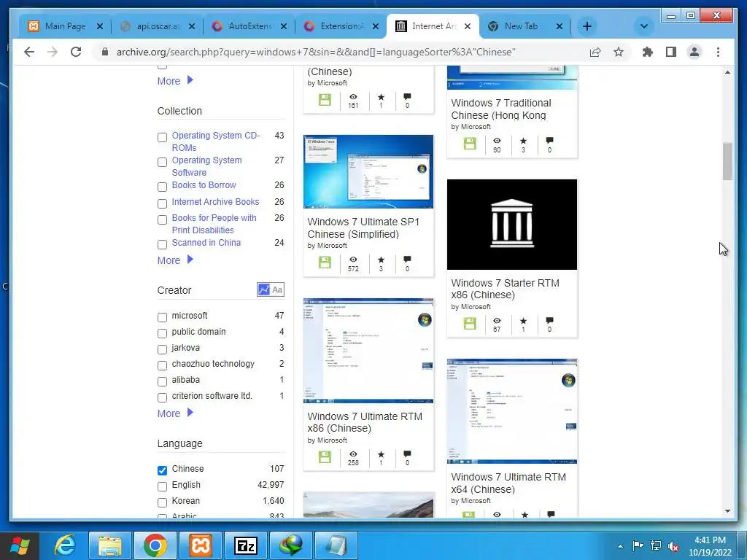Viewport: 747px width, 560px height.
Task: Expand More under the Creator list
Action: point(175,413)
